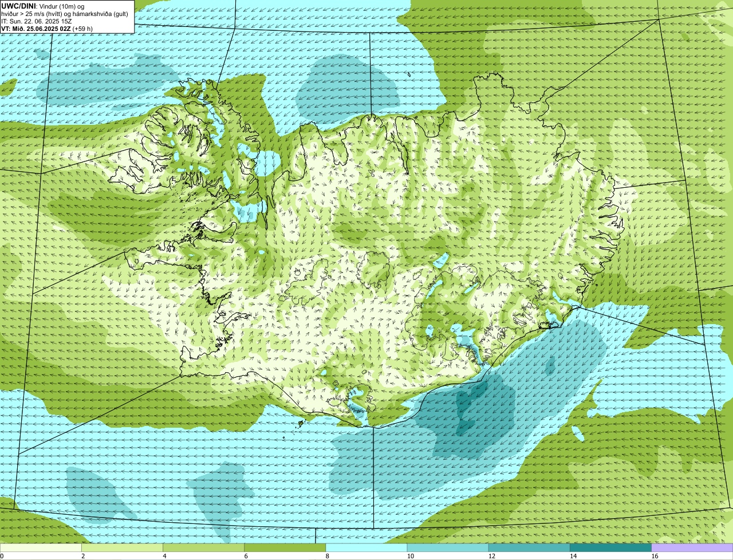This screenshot has width=733, height=560.
Task: Click the "2" color bar tick label
Action: coord(83,556)
